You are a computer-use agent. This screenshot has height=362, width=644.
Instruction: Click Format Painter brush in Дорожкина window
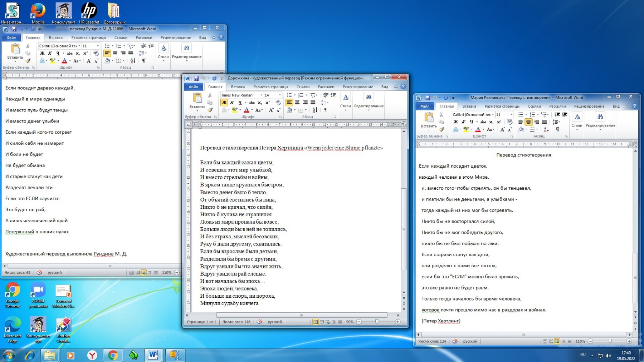tap(210, 110)
